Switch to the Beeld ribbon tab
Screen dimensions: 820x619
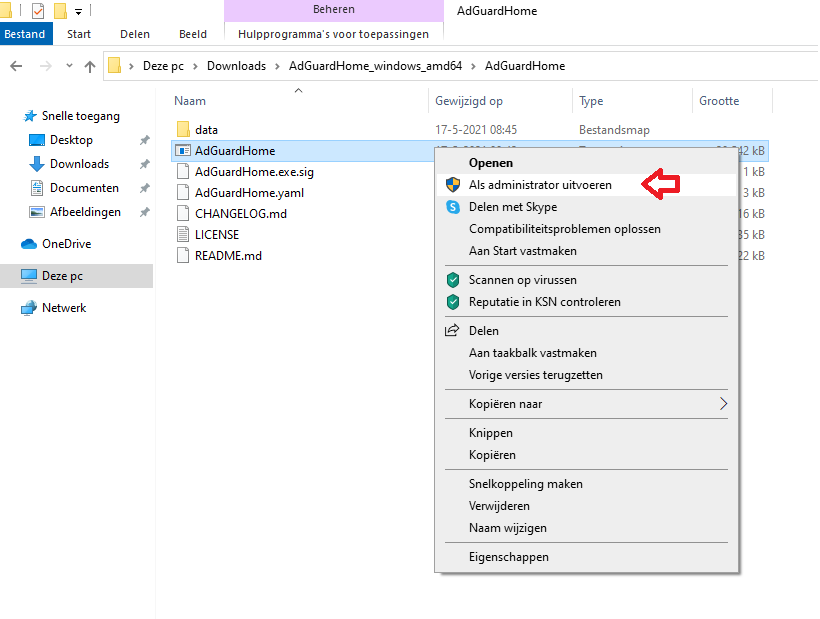click(193, 34)
